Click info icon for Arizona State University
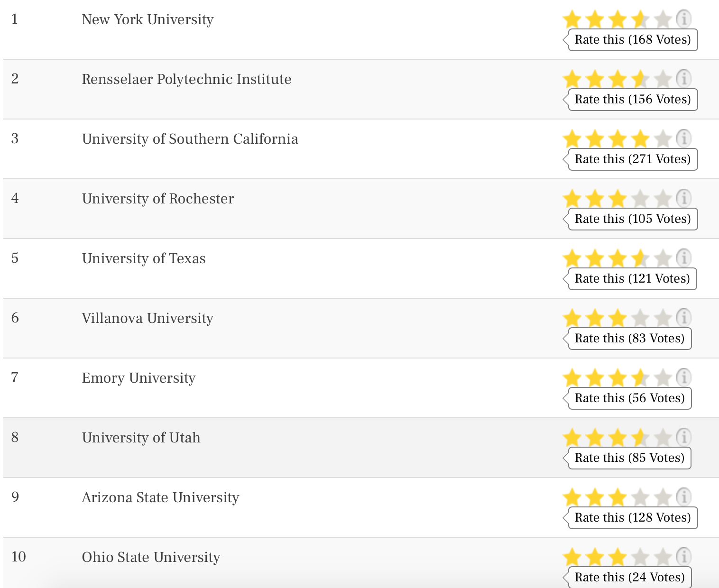 [x=683, y=497]
